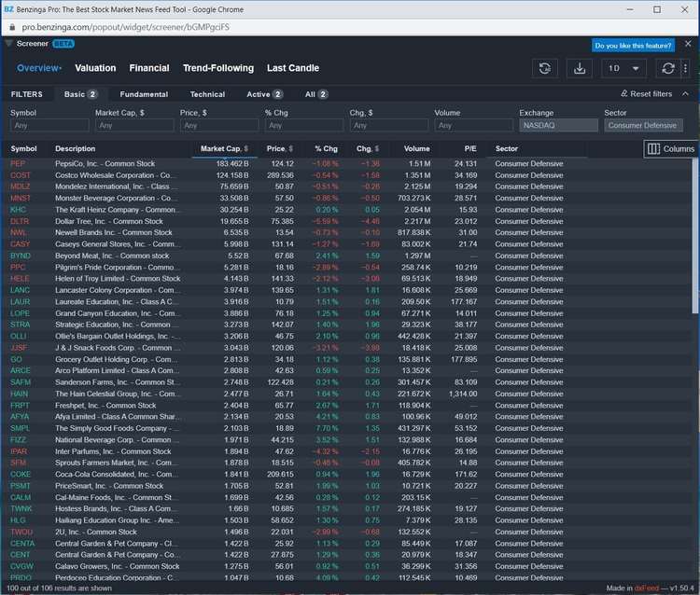
Task: Click the vertical scrollbar of results table
Action: pos(695,236)
